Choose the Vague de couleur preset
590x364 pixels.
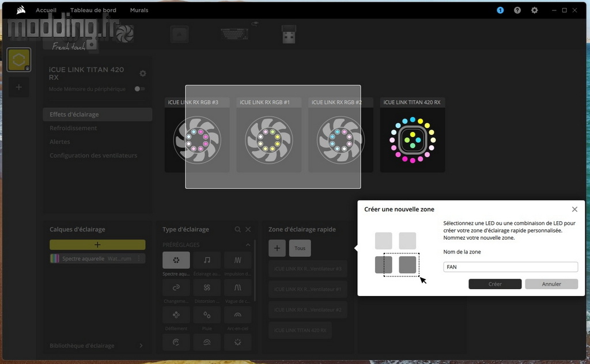coord(237,287)
